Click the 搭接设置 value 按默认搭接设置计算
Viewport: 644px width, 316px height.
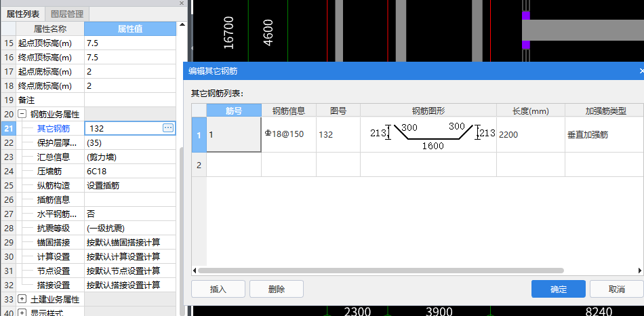[130, 285]
